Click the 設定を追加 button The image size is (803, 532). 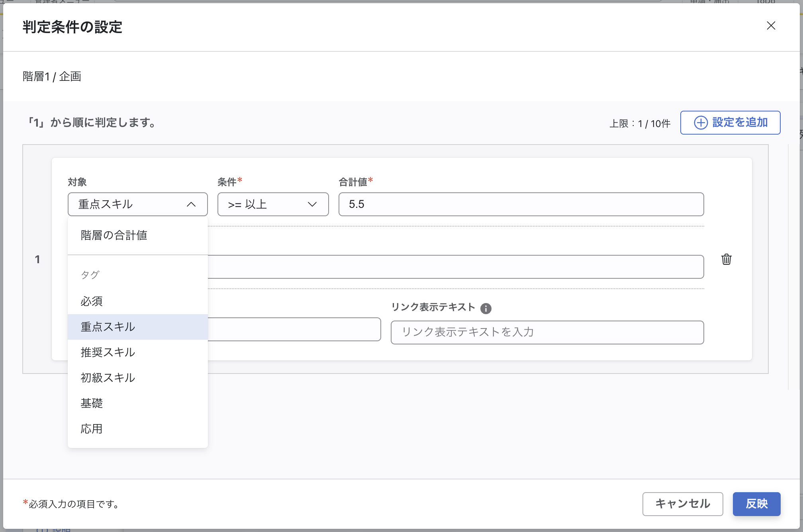tap(730, 123)
